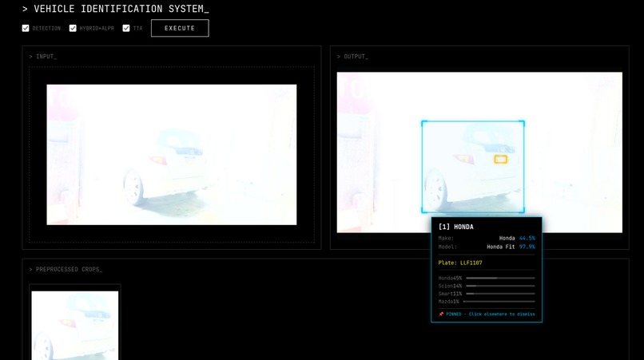This screenshot has width=644, height=360.
Task: Click the pushpin icon in the tooltip
Action: [441, 314]
